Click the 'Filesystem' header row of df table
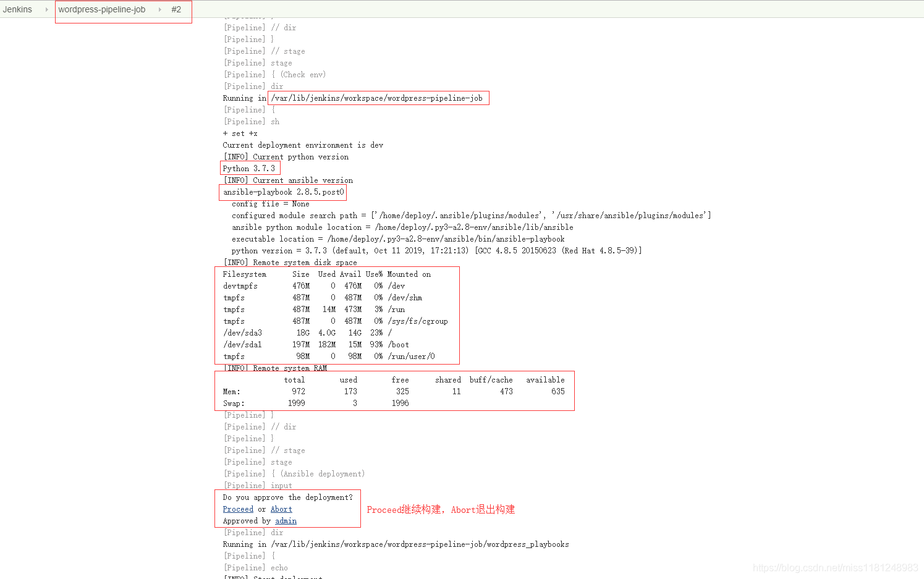The width and height of the screenshot is (924, 579). coord(327,274)
